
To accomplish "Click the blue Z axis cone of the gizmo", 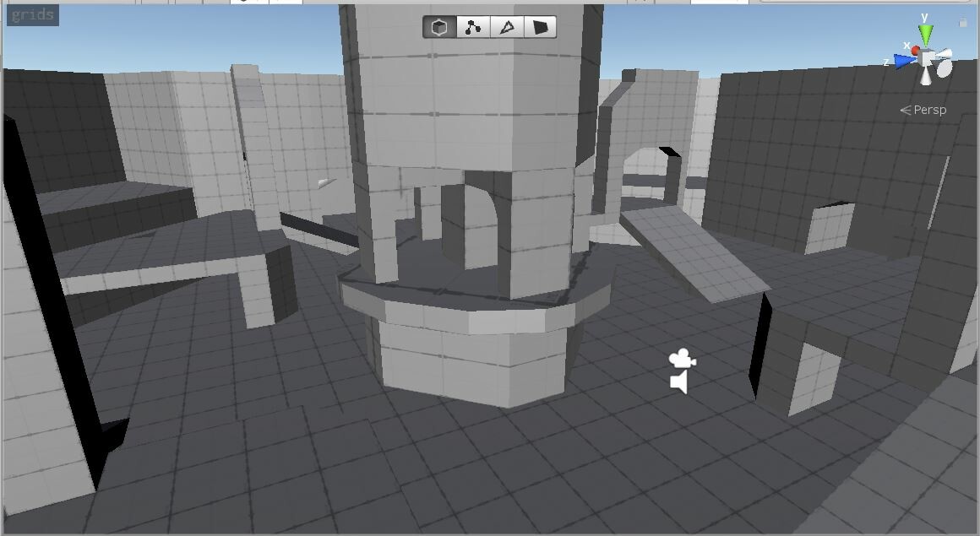I will (x=901, y=59).
